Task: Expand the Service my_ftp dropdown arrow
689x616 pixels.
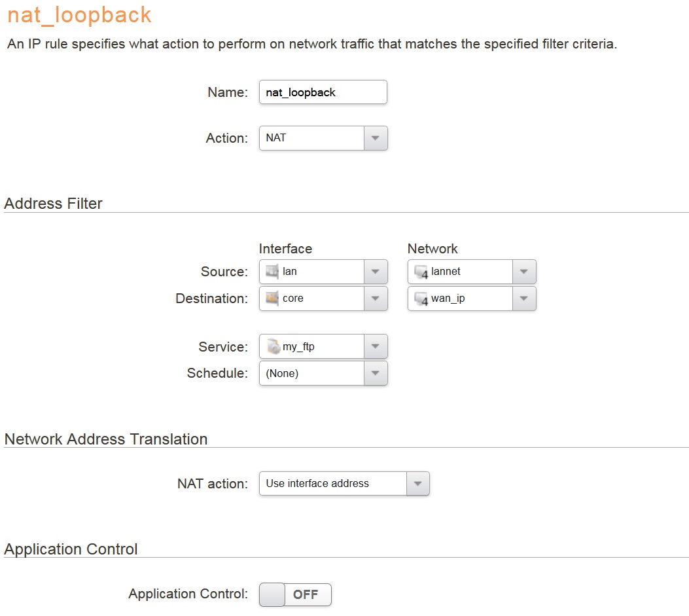Action: tap(375, 346)
